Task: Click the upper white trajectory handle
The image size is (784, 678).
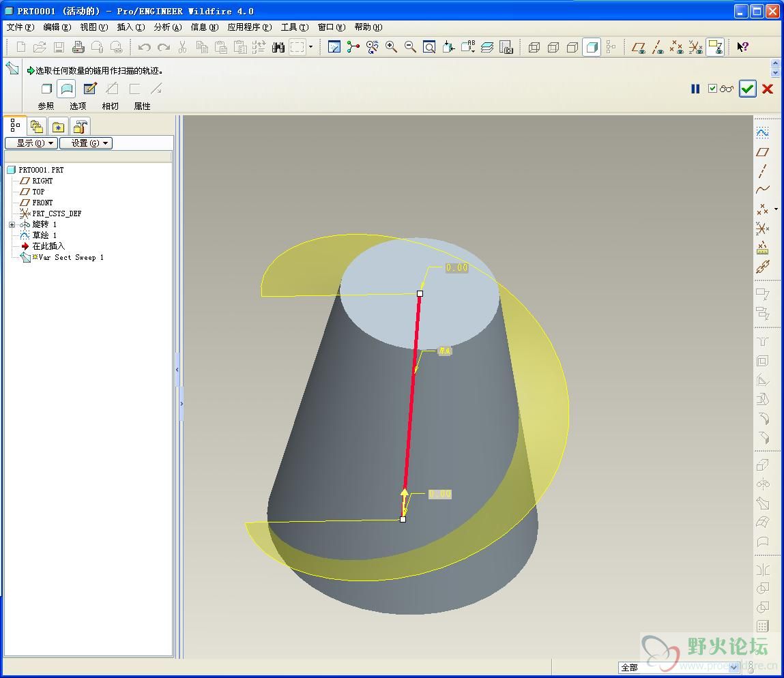Action: click(x=420, y=293)
